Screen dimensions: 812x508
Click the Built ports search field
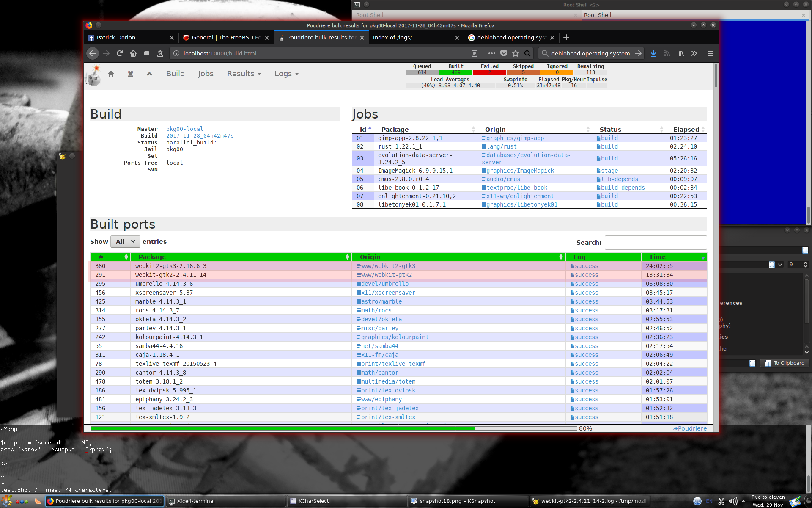(656, 243)
